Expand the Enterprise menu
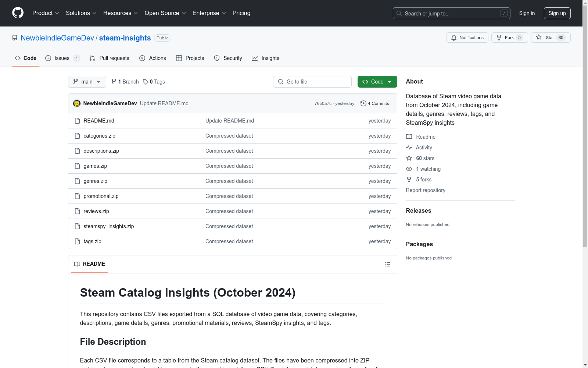 click(x=209, y=13)
